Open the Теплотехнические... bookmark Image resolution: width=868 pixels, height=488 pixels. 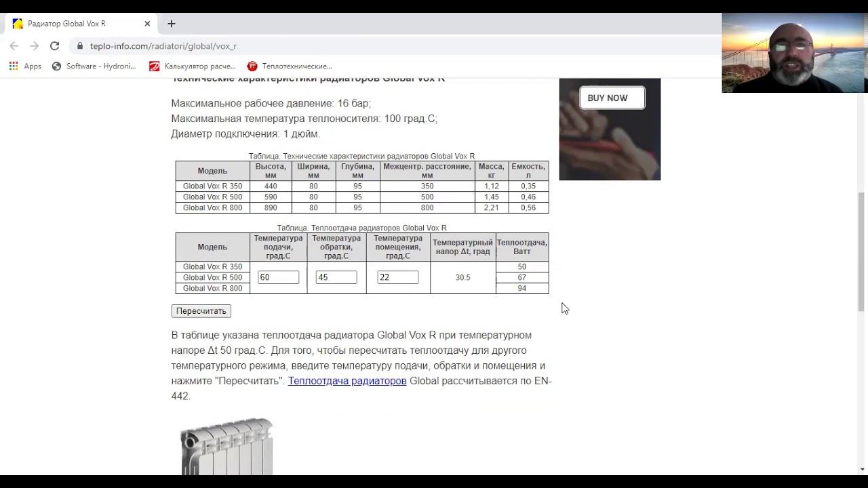point(290,66)
